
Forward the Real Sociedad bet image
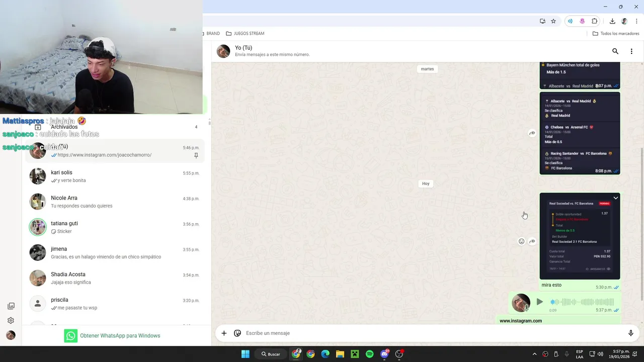(532, 241)
